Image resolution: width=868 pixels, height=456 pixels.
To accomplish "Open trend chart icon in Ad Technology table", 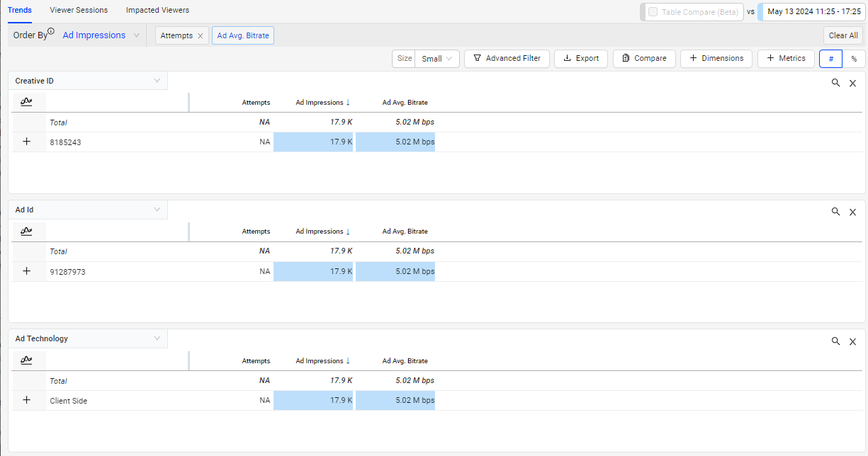I will (27, 360).
